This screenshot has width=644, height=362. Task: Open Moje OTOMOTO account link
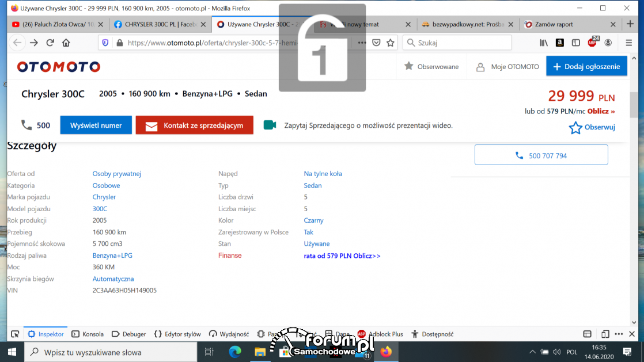[x=507, y=67]
